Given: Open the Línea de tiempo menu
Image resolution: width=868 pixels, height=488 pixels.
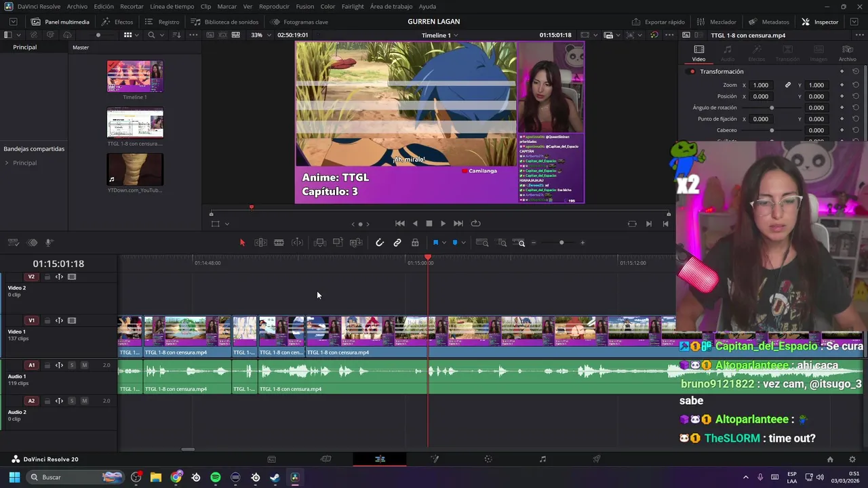Looking at the screenshot, I should coord(172,6).
